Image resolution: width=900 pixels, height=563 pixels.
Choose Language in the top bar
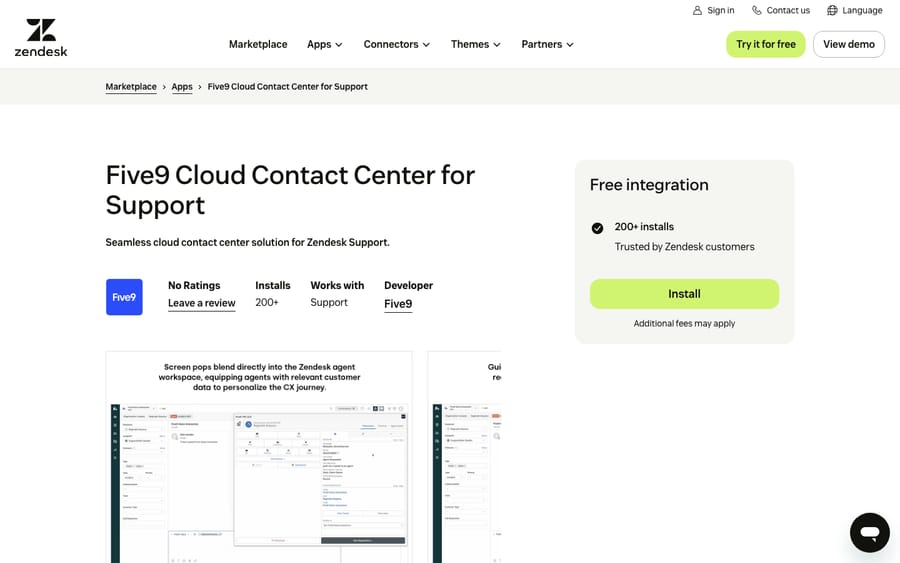[x=862, y=10]
